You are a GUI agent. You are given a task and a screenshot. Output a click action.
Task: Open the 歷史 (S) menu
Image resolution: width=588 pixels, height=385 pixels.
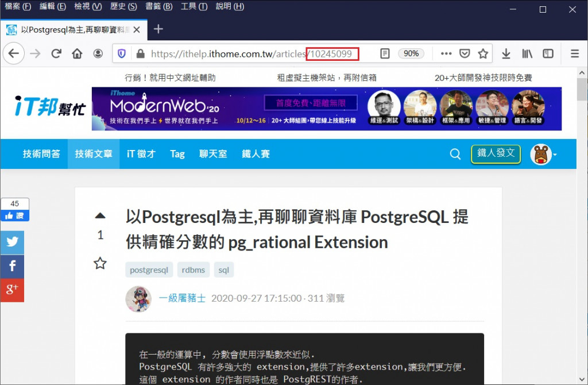point(123,6)
